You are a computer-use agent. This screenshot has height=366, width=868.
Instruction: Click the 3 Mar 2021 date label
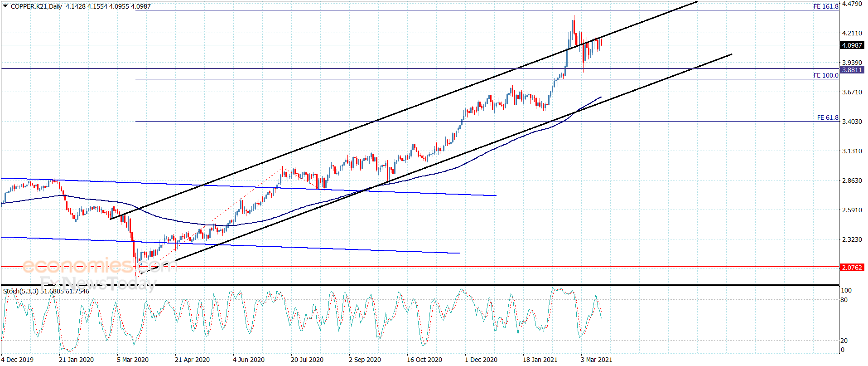[x=597, y=360]
